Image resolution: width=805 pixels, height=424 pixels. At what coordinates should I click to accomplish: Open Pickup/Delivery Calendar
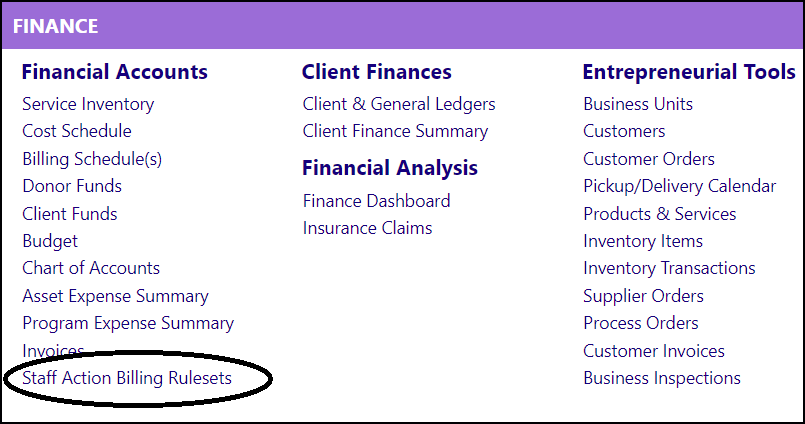pyautogui.click(x=679, y=186)
